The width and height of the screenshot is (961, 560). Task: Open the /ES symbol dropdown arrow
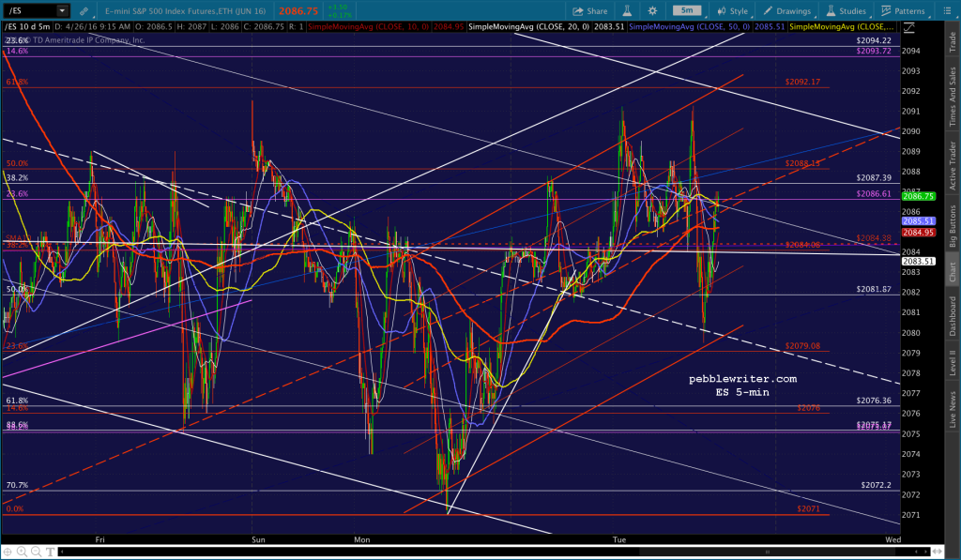click(x=62, y=10)
